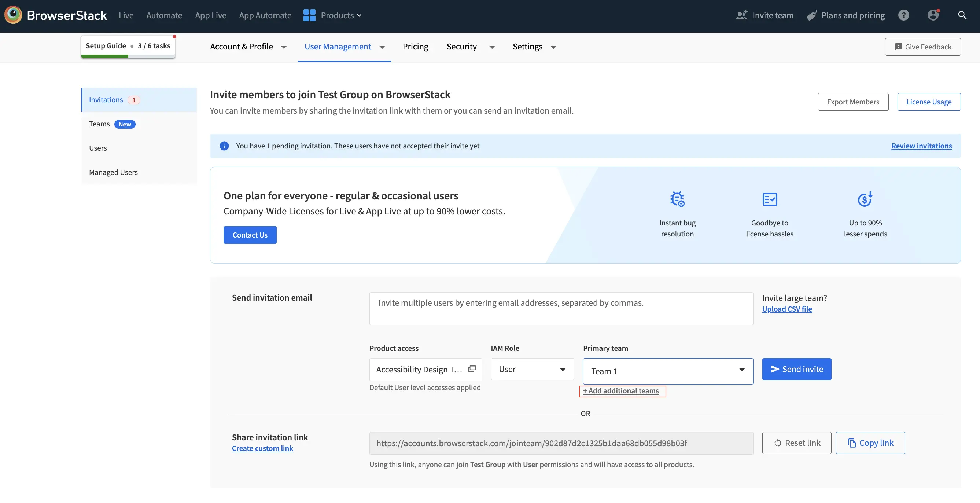Select Teams in the sidebar

[100, 124]
